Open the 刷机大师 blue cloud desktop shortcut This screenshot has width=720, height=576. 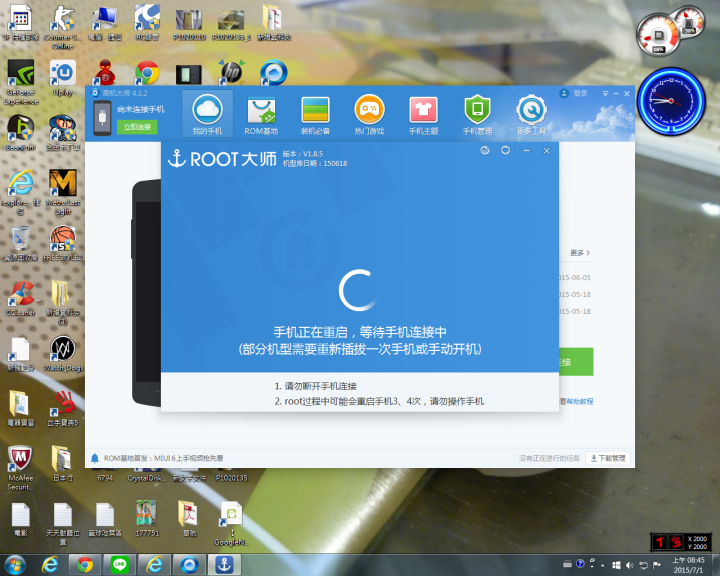pos(274,72)
